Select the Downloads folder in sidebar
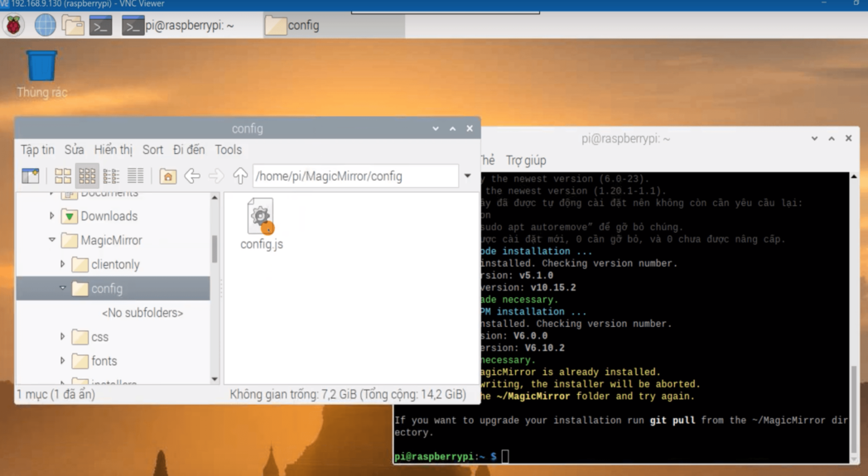Screen dimensions: 868x476 pos(108,216)
